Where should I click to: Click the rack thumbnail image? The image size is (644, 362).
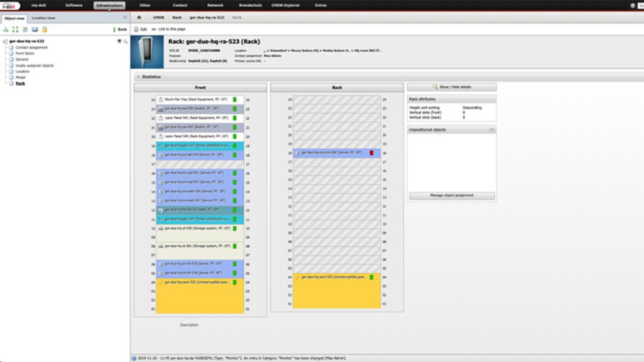[147, 52]
